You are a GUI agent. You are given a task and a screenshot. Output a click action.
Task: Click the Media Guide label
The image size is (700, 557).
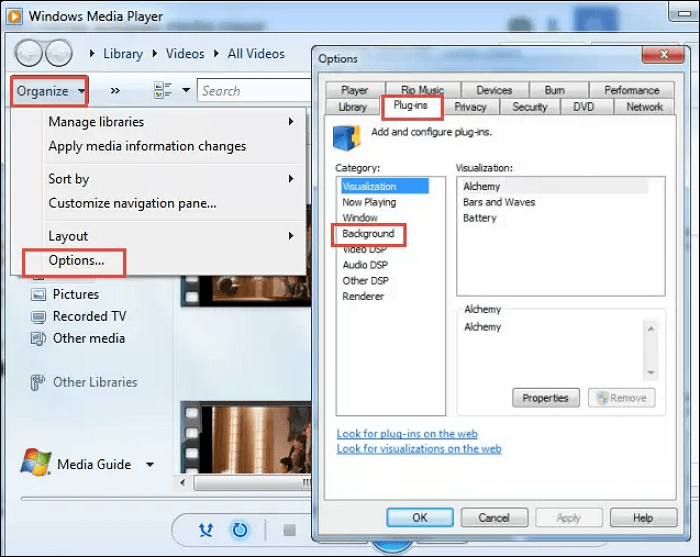pyautogui.click(x=94, y=464)
